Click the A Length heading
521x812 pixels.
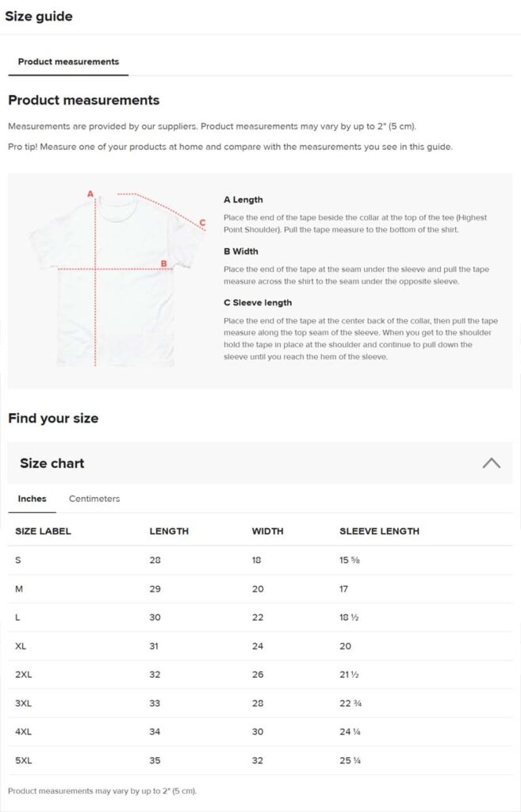(x=243, y=200)
